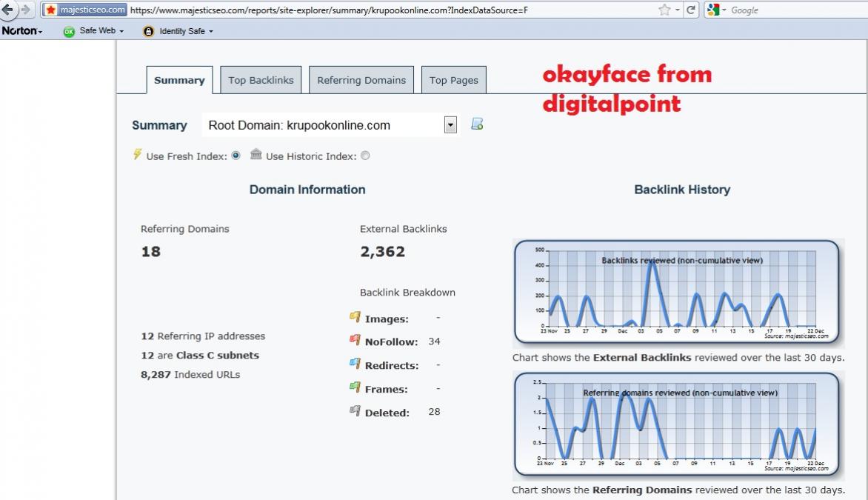Image resolution: width=868 pixels, height=500 pixels.
Task: Select the Use Historic Index radio button
Action: [x=365, y=156]
